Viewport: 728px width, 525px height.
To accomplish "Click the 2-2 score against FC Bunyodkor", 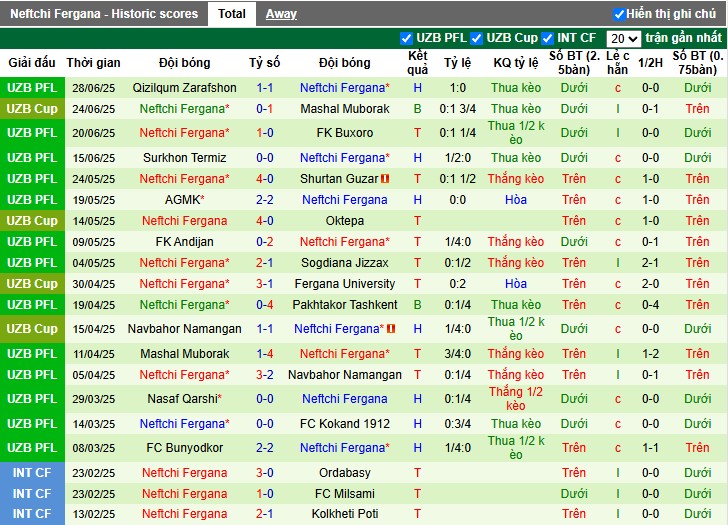I will click(x=265, y=448).
